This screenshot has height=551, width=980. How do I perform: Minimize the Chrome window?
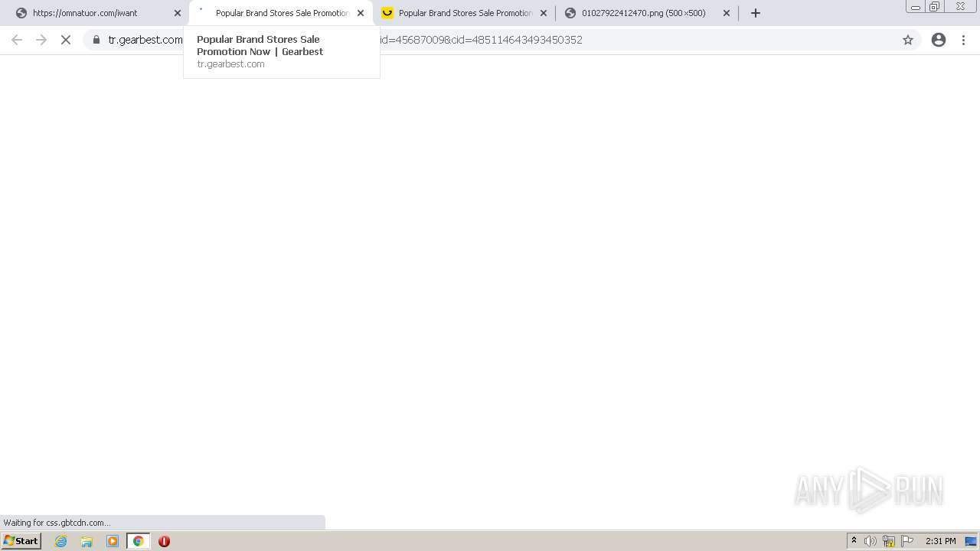916,6
